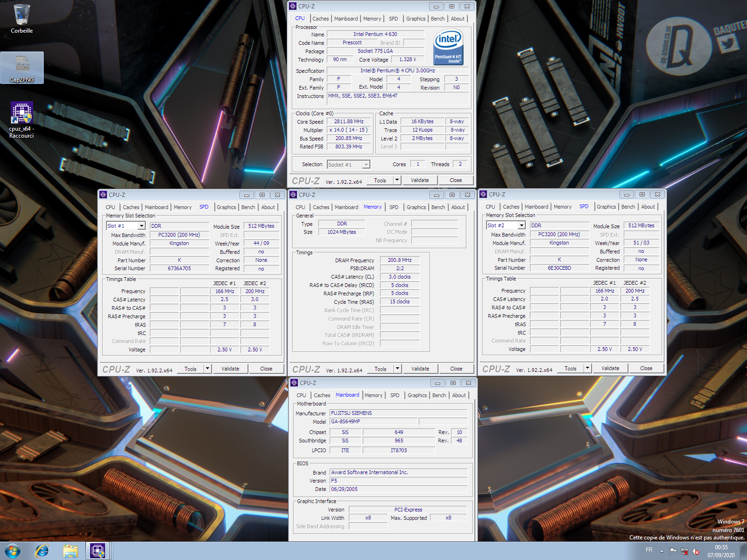Screen dimensions: 747x560
Task: Click Core Speed value 2811.88 MHz
Action: (349, 121)
